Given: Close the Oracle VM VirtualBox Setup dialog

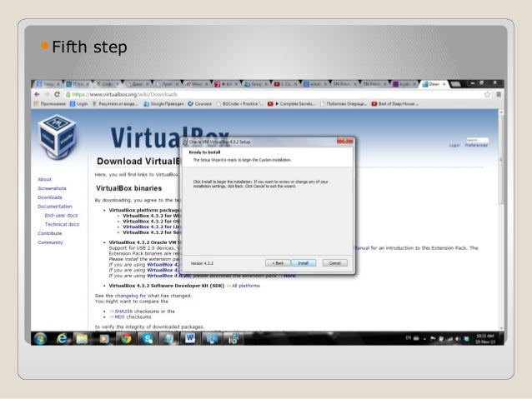Looking at the screenshot, I should (x=345, y=141).
